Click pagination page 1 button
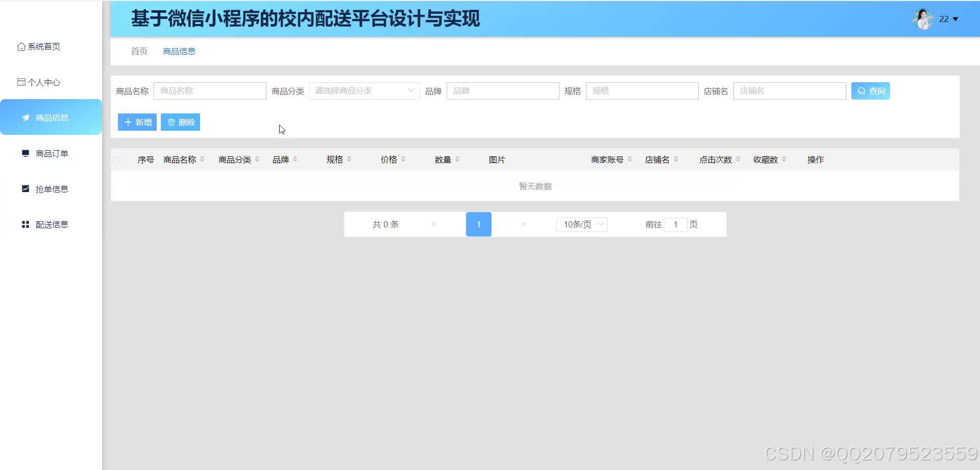 tap(478, 224)
